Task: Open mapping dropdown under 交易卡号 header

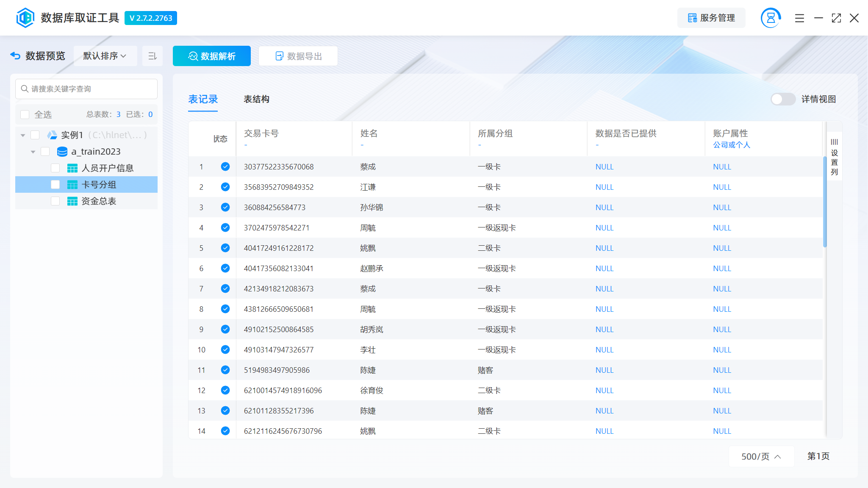Action: [x=246, y=145]
